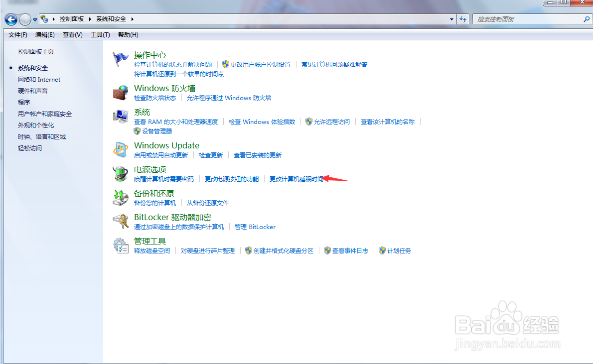Screen dimensions: 593x364
Task: Click shield icon next to 计划任务
Action: point(382,250)
